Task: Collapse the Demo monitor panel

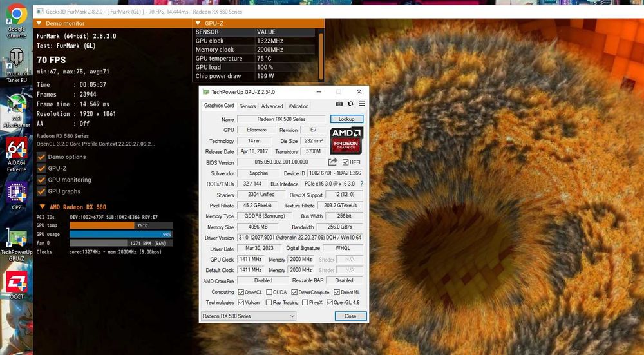Action: tap(39, 23)
